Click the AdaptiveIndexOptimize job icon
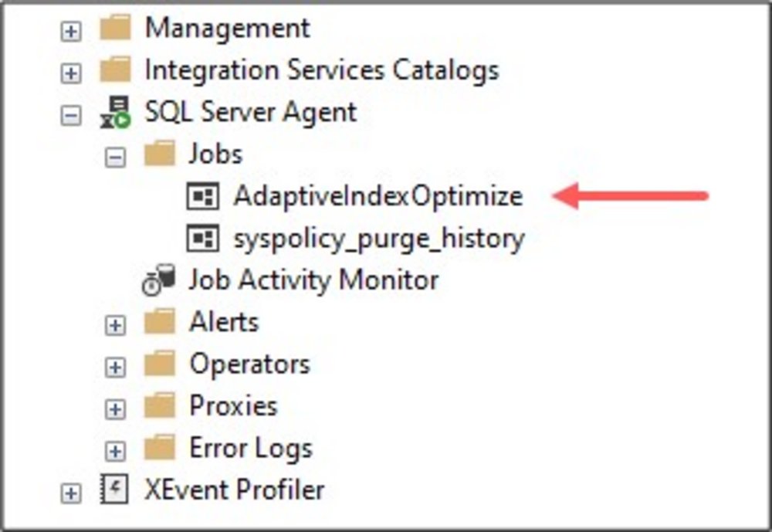This screenshot has width=772, height=532. point(203,196)
